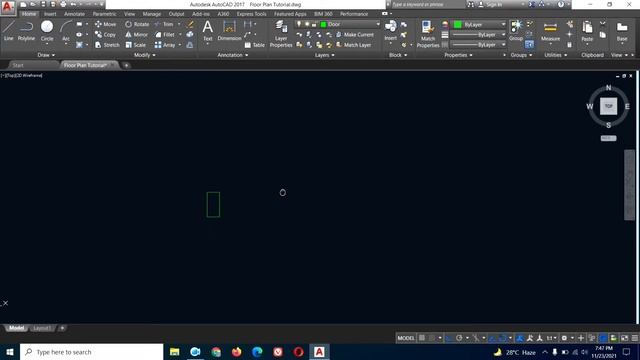This screenshot has height=360, width=640.
Task: Open the Annotate ribbon tab
Action: (74, 14)
